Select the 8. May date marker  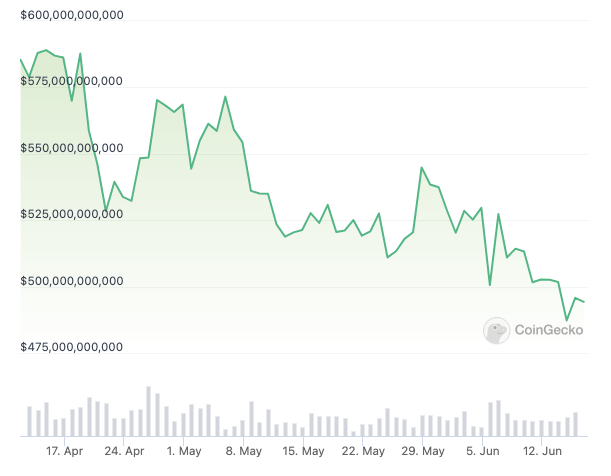click(244, 451)
